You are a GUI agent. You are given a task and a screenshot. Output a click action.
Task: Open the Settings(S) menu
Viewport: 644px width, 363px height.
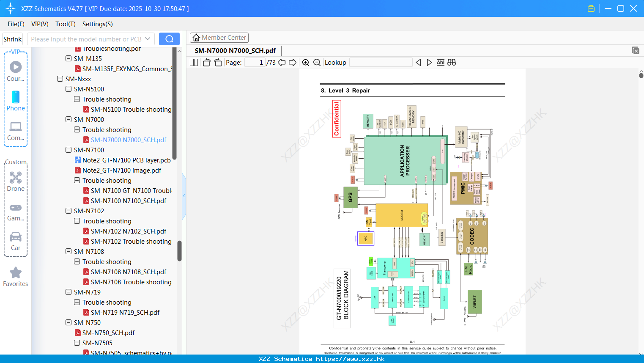click(x=98, y=24)
